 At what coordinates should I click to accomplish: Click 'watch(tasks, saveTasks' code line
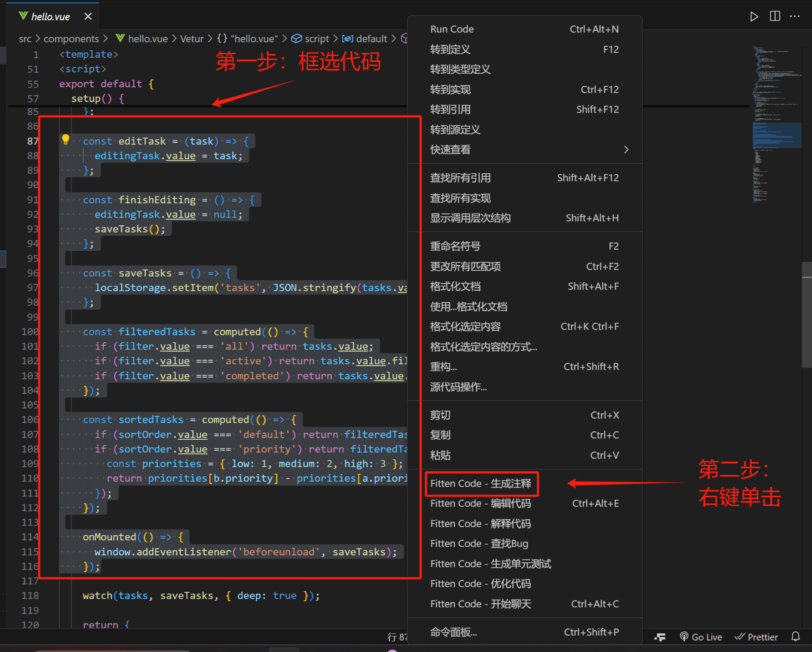point(201,596)
